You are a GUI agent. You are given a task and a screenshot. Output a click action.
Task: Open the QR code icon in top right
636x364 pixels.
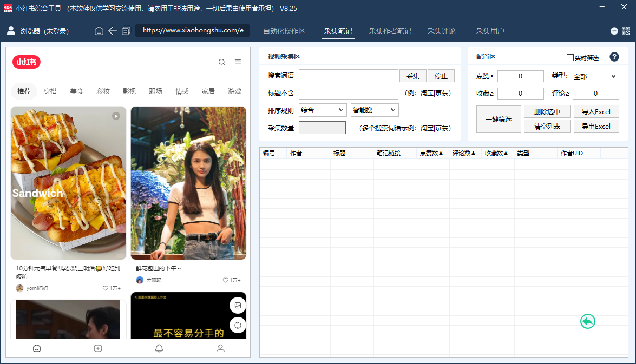tap(625, 31)
